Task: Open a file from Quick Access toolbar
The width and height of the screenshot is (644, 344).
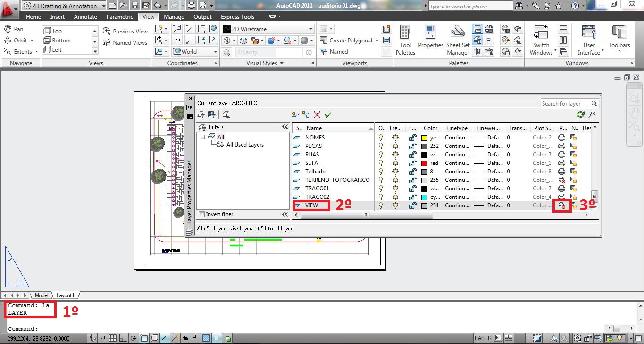Action: click(123, 6)
